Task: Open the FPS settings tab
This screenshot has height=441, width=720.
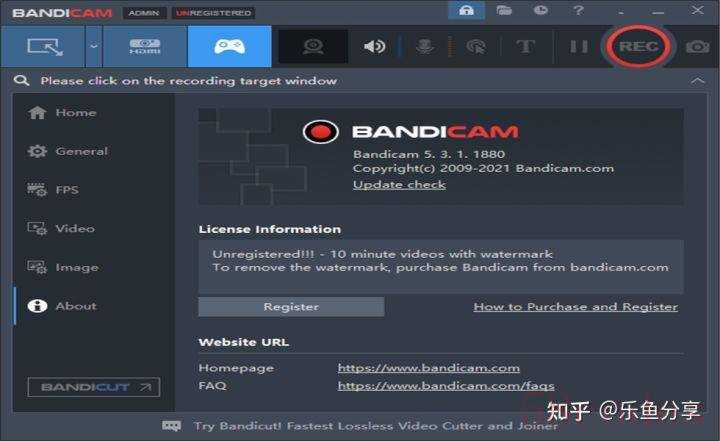Action: point(53,190)
